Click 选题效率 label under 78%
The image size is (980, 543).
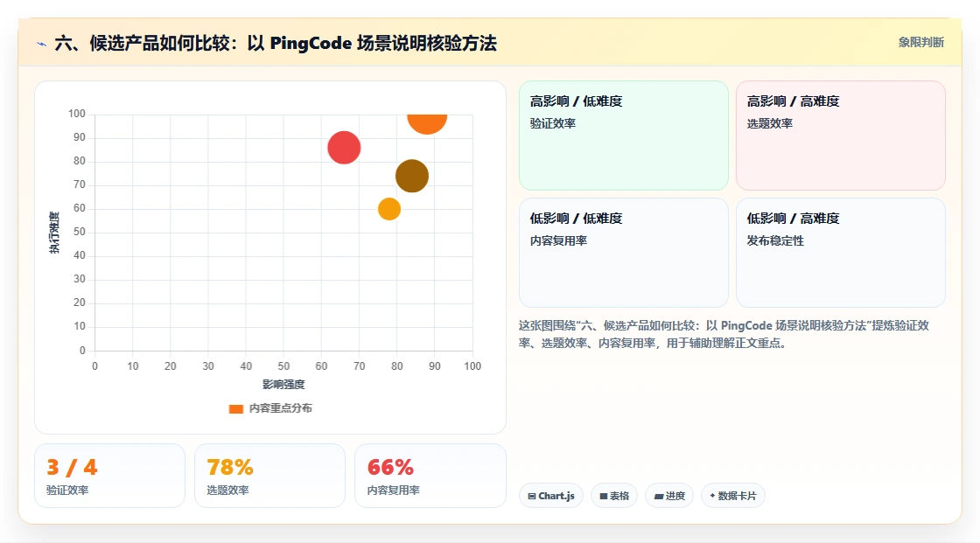click(227, 491)
